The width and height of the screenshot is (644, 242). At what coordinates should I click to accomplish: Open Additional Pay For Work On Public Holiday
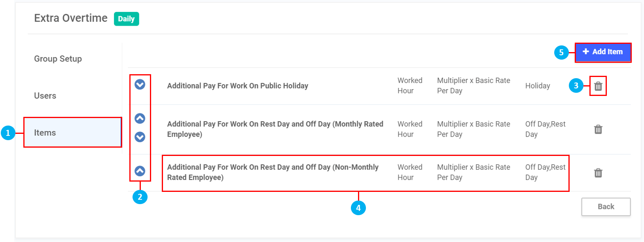tap(237, 86)
